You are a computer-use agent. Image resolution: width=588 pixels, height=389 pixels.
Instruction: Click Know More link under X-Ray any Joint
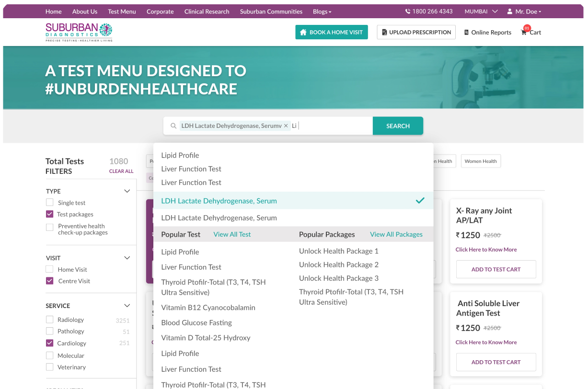(486, 250)
